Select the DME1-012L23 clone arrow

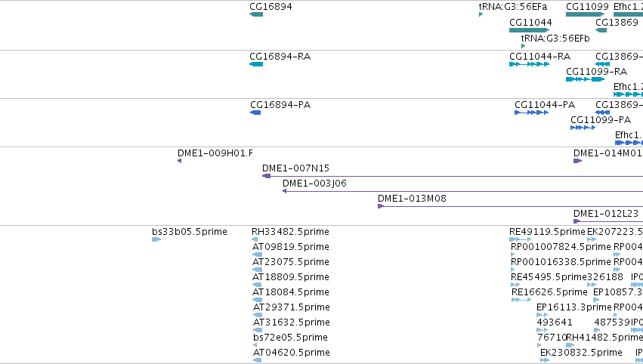(577, 221)
